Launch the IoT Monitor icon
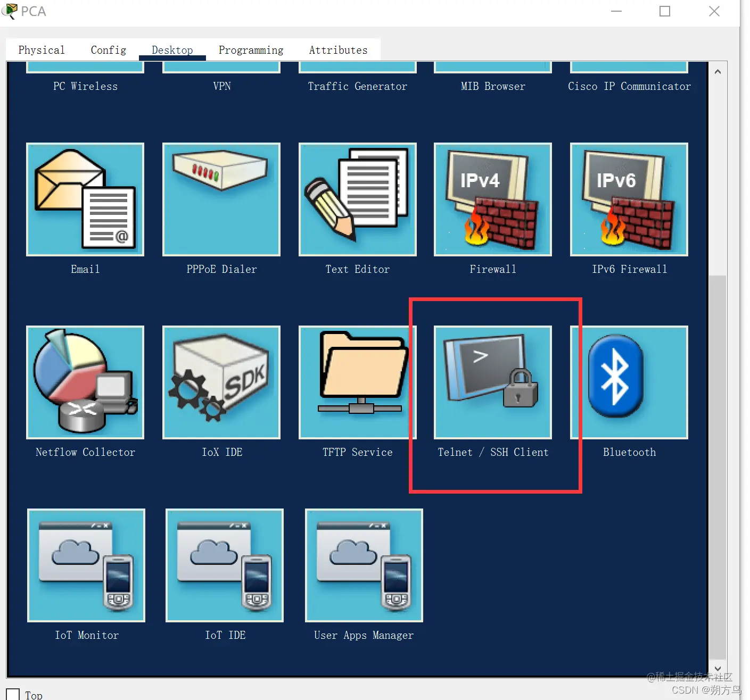The height and width of the screenshot is (700, 750). [86, 565]
